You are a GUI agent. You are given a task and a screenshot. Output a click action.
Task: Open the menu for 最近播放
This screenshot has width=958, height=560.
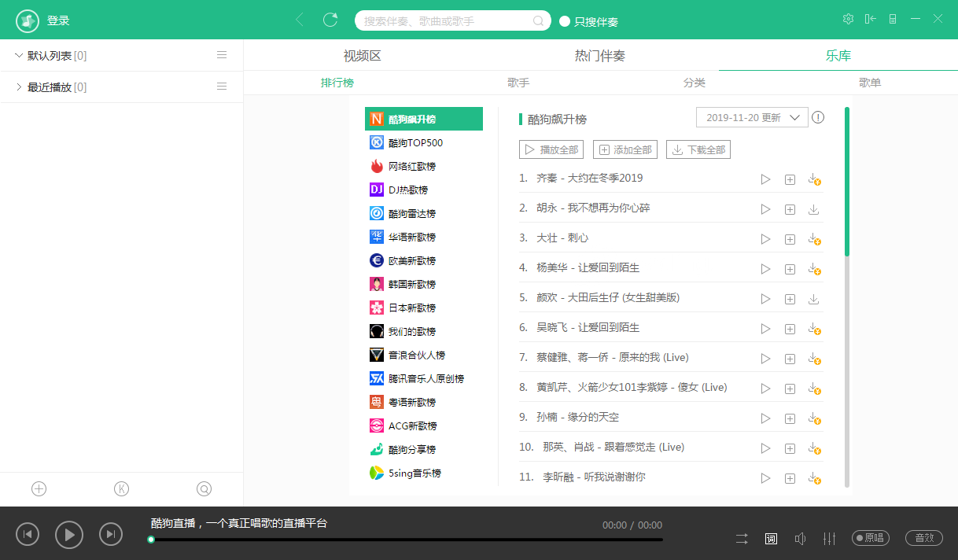[x=222, y=87]
